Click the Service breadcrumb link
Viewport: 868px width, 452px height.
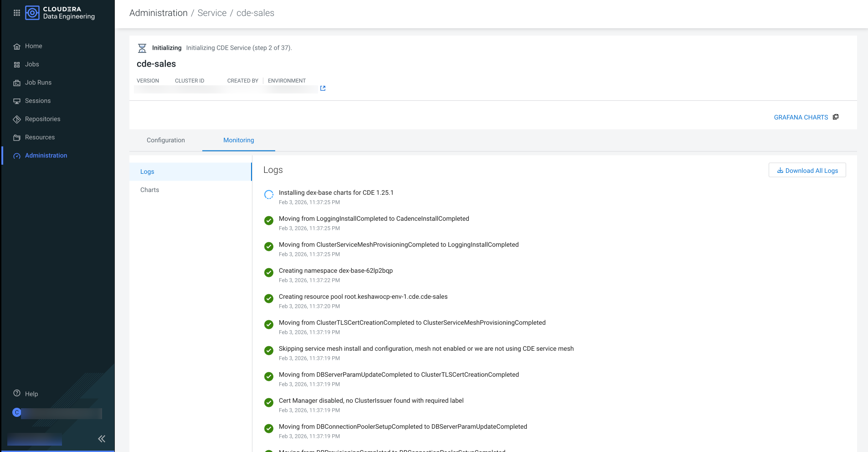click(x=212, y=13)
